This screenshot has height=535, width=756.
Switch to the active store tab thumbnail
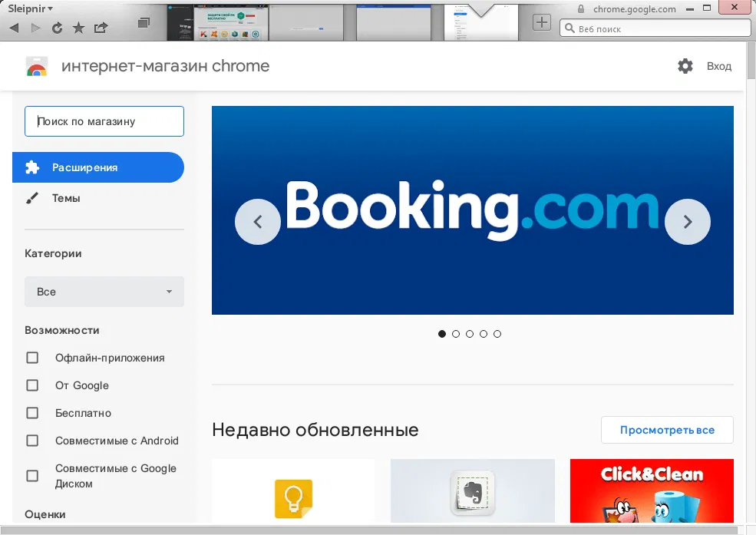[481, 23]
